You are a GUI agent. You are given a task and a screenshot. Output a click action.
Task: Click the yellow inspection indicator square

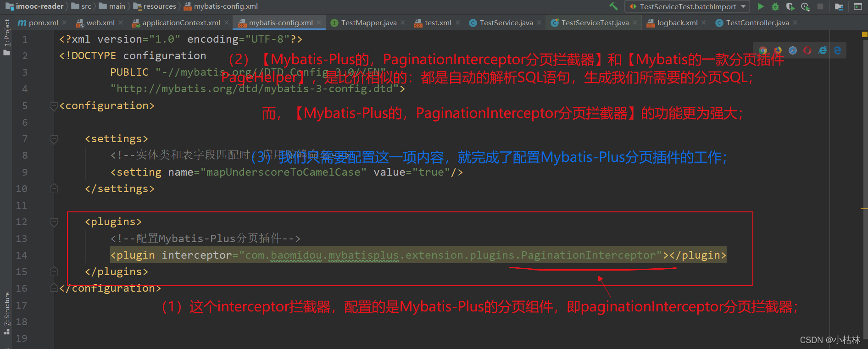tap(864, 34)
